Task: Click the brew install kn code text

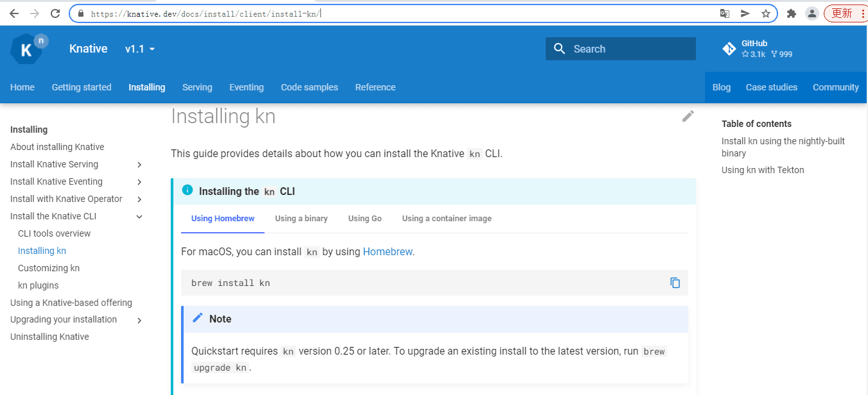Action: click(x=230, y=283)
